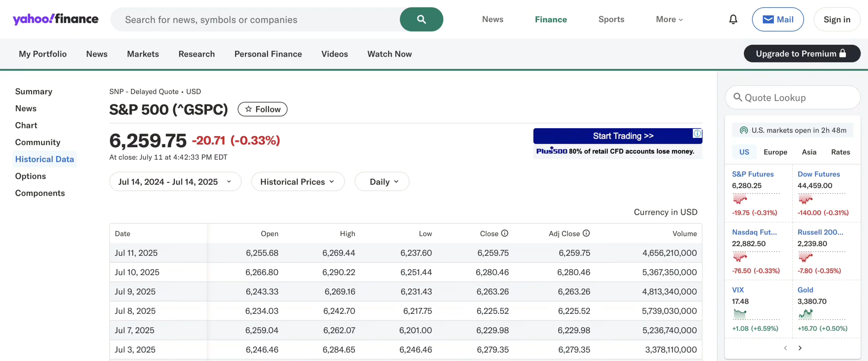Open the Russell 200... quote link

pyautogui.click(x=820, y=232)
